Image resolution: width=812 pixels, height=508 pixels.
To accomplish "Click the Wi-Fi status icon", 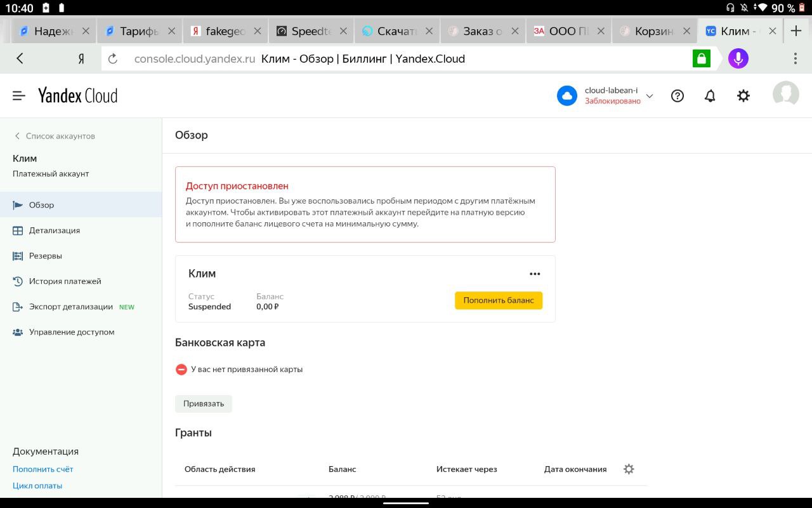I will pyautogui.click(x=762, y=8).
